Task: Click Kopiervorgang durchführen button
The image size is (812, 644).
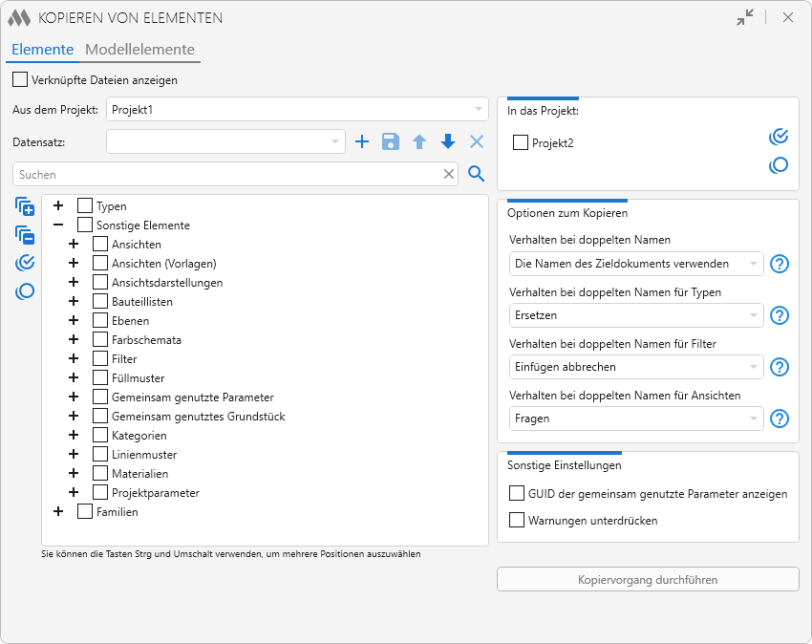Action: pos(648,580)
